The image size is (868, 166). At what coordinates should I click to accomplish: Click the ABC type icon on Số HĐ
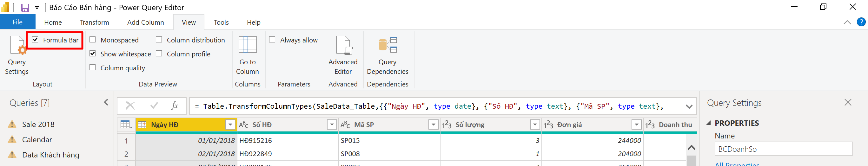pos(244,125)
